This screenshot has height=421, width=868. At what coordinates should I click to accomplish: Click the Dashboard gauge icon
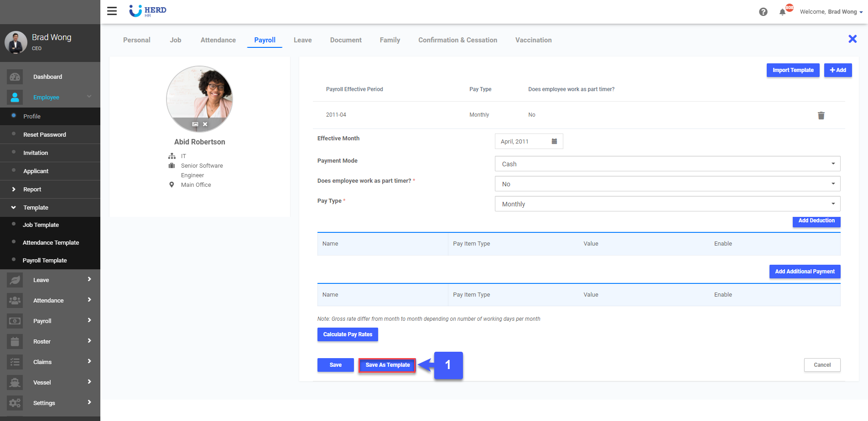[14, 77]
